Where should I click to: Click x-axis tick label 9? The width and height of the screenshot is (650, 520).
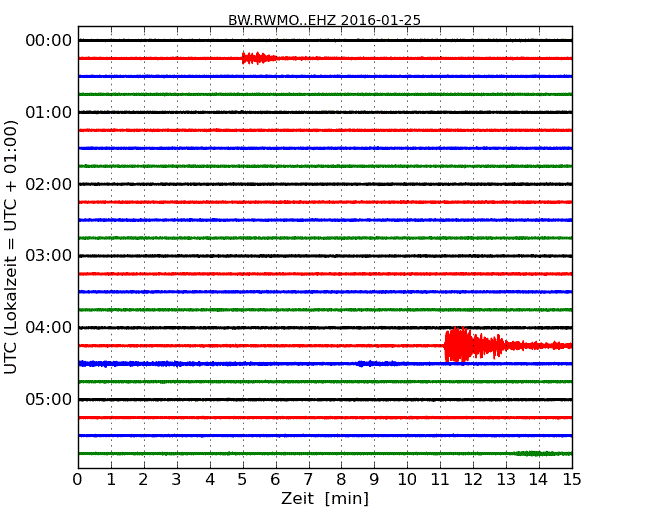point(374,480)
